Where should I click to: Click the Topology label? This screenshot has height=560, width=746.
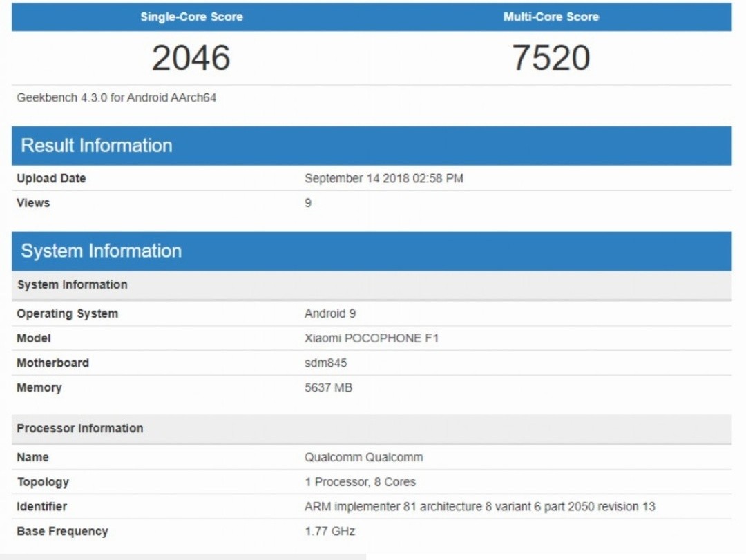click(x=43, y=483)
